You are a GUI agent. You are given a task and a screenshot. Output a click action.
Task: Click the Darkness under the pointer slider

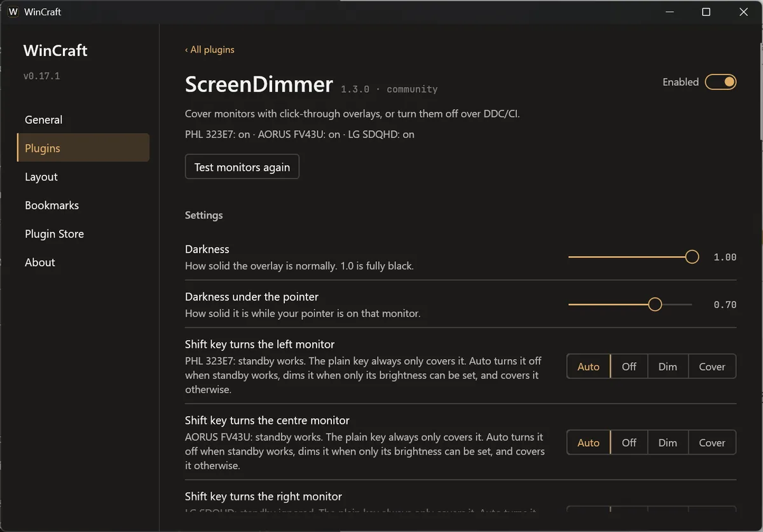[x=630, y=304]
